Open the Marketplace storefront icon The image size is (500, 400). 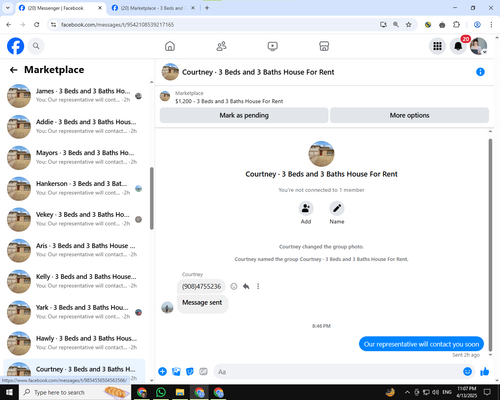pos(324,46)
